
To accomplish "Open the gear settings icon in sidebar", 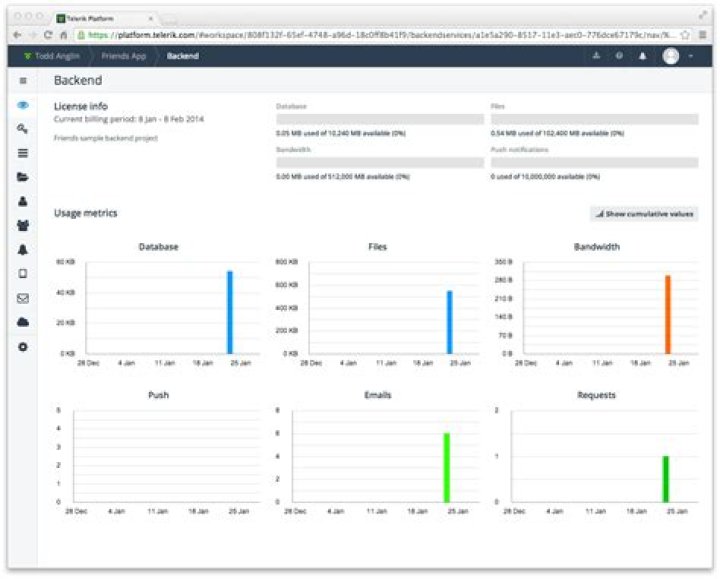I will tap(23, 346).
